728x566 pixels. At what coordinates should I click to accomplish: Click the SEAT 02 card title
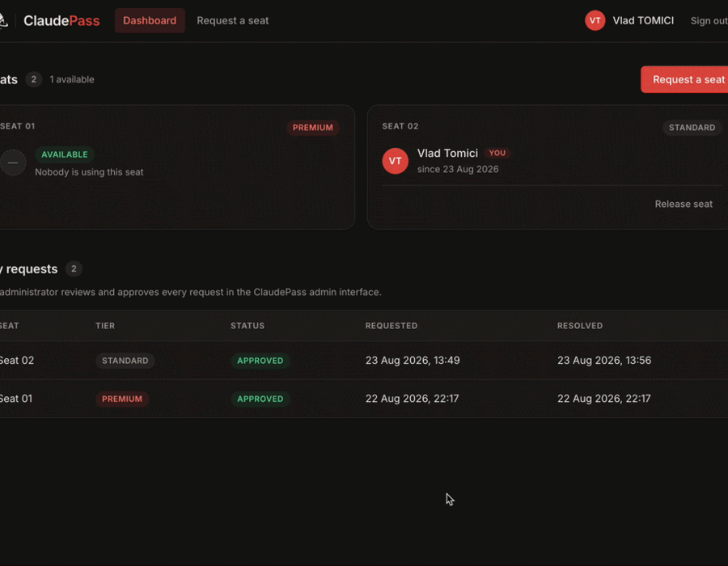tap(400, 126)
